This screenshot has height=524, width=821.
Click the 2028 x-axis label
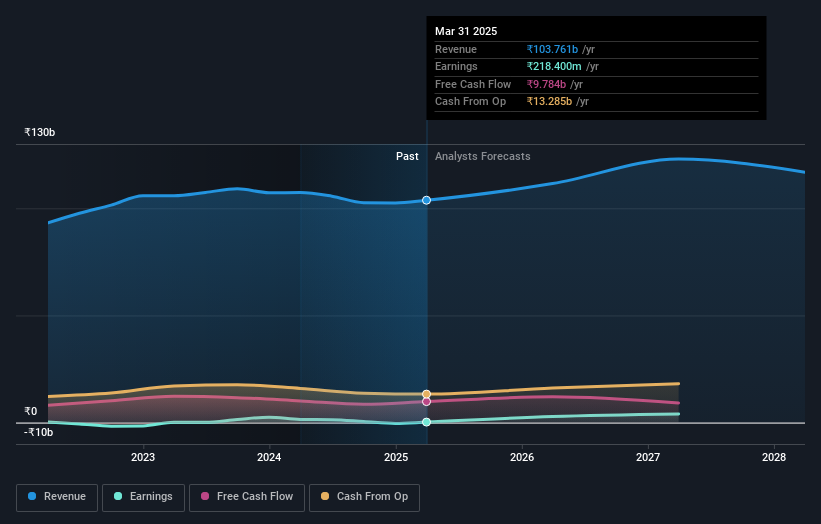pyautogui.click(x=774, y=458)
